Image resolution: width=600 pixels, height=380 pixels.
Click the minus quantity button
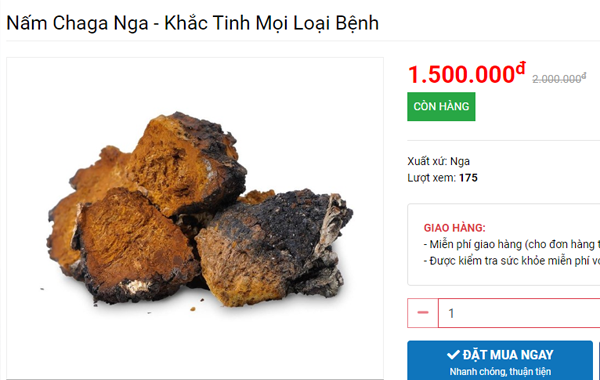pyautogui.click(x=422, y=313)
